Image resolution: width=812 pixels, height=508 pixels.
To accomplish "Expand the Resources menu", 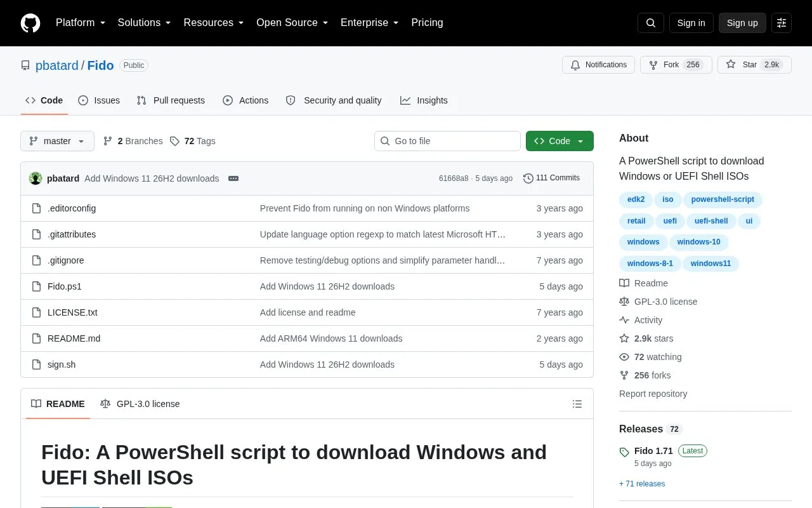I will pyautogui.click(x=214, y=23).
